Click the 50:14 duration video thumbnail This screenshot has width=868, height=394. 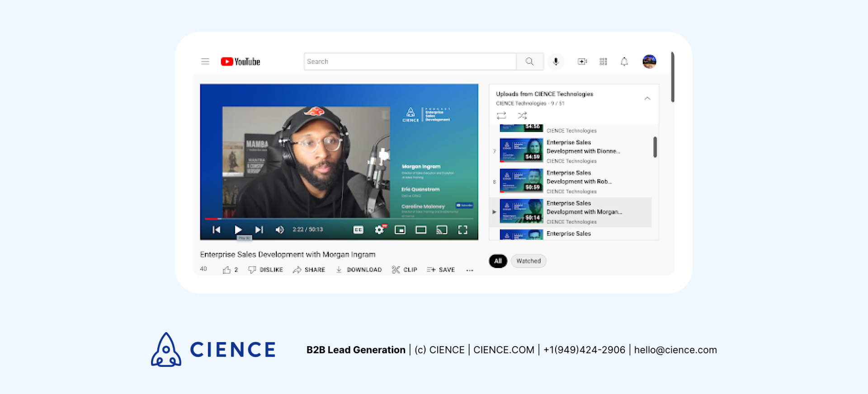(521, 211)
